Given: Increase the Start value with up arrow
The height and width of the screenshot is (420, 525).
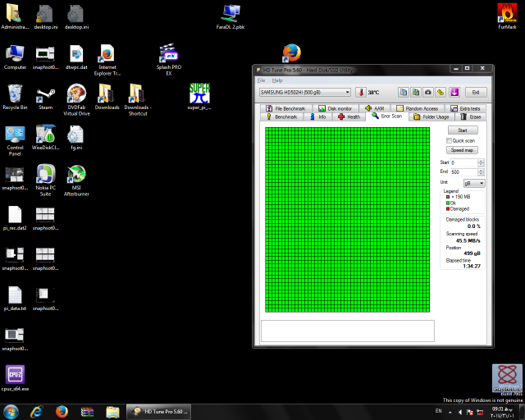Looking at the screenshot, I should tap(481, 161).
